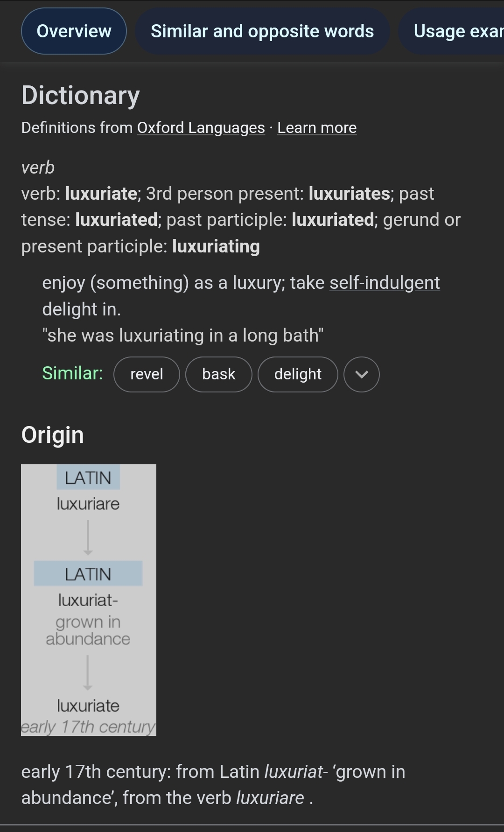Click the green Similar label
This screenshot has height=832, width=504.
click(72, 373)
